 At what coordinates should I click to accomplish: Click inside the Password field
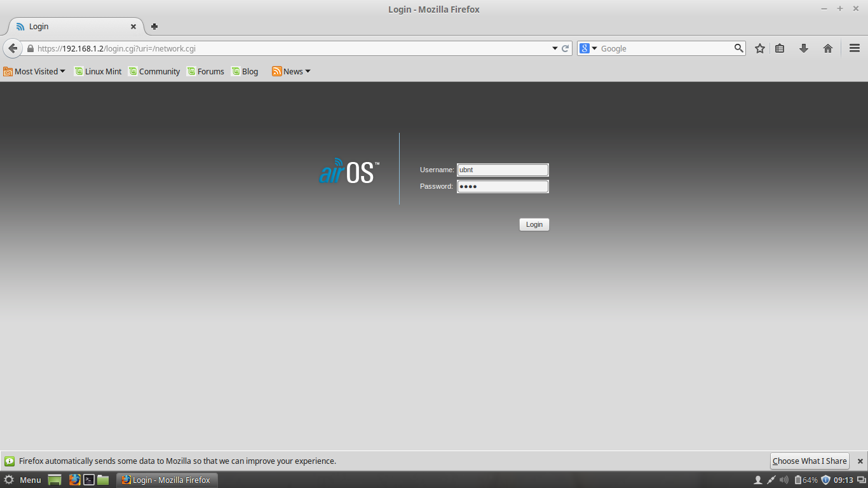point(502,186)
